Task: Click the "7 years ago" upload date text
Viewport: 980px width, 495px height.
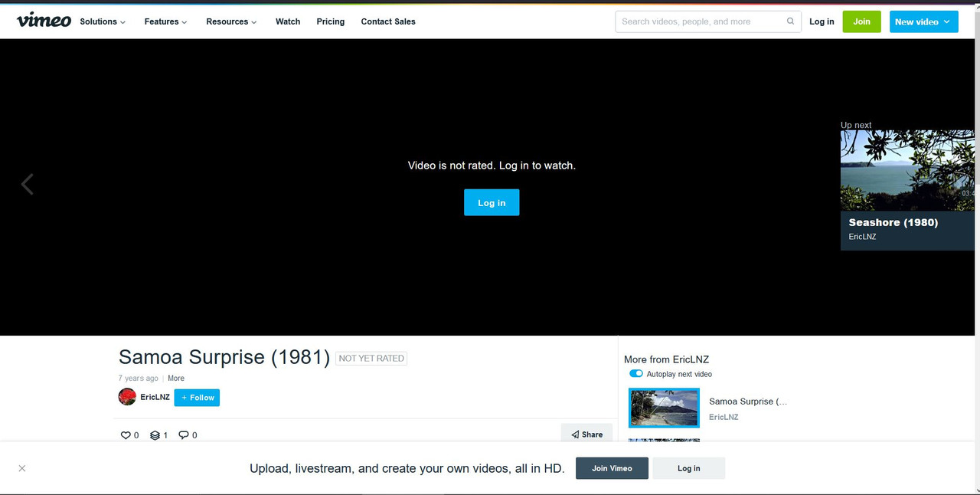Action: [139, 379]
